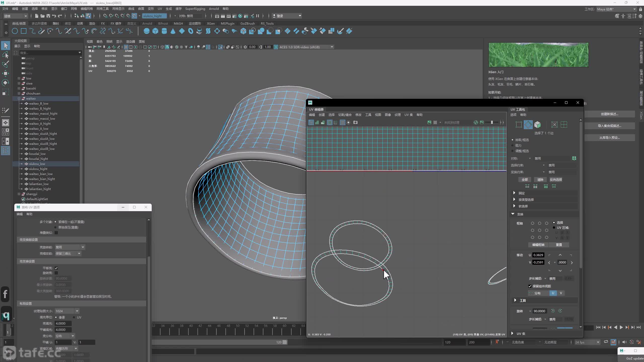This screenshot has height=362, width=644.
Task: Click the 创建新描述... button in XGen panel
Action: click(x=610, y=114)
